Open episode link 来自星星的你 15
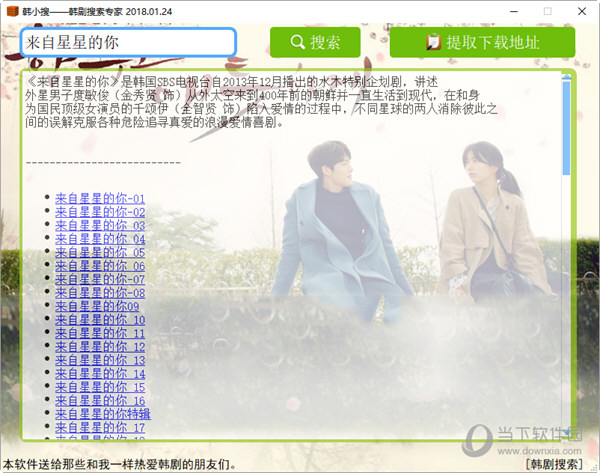Screen dimensions: 600x473 pos(100,387)
